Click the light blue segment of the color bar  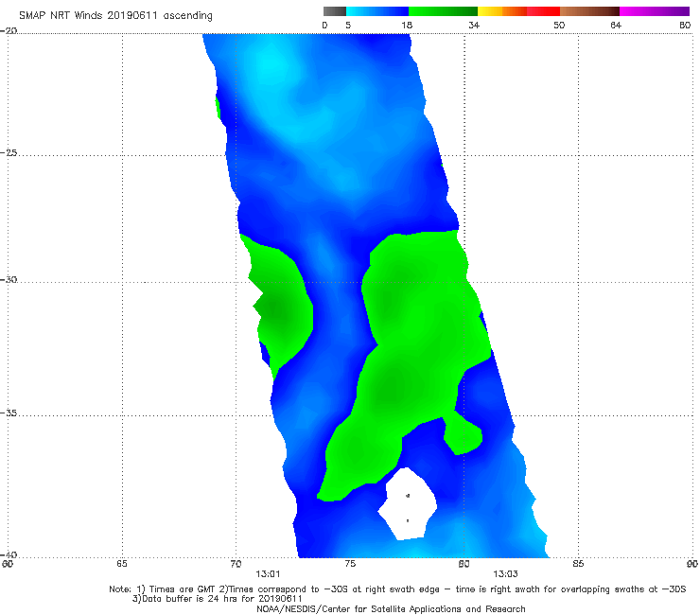click(377, 11)
